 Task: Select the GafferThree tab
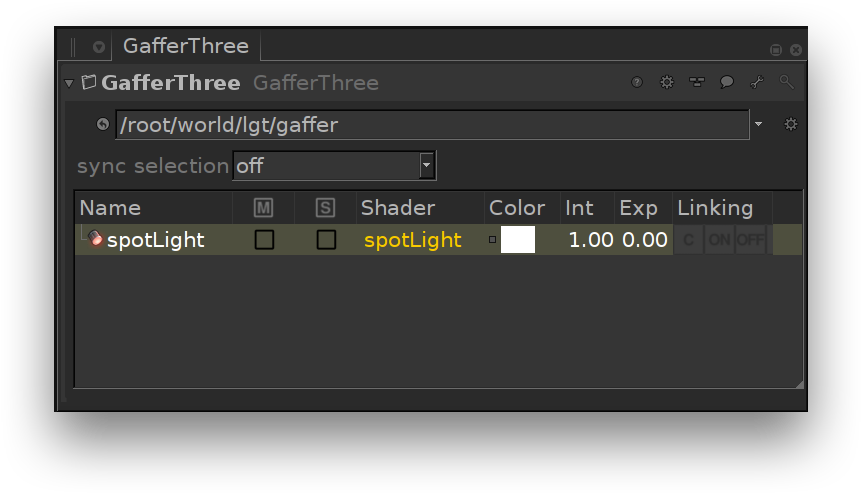click(x=186, y=46)
